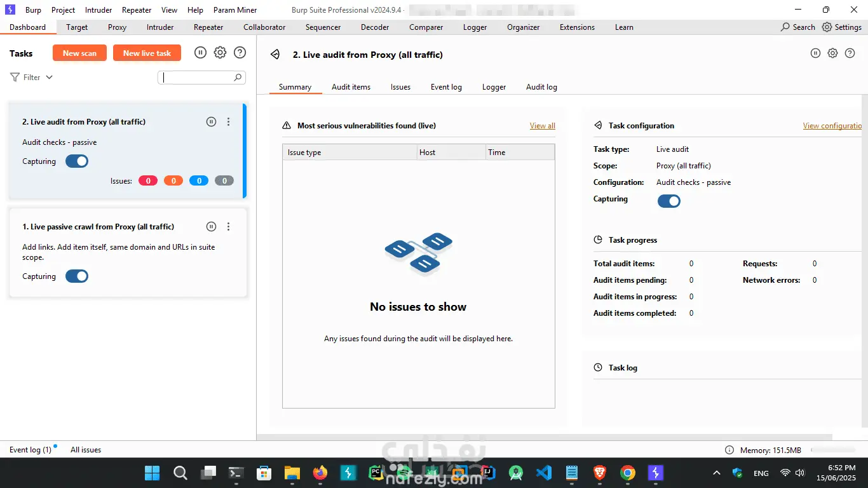The height and width of the screenshot is (488, 868).
Task: Open Windows taskbar search
Action: pos(180,473)
